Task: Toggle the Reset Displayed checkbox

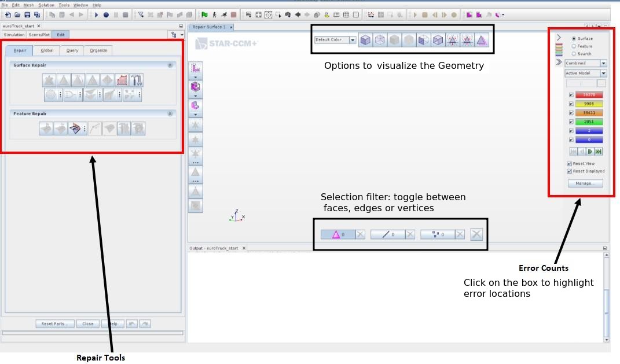Action: click(570, 171)
